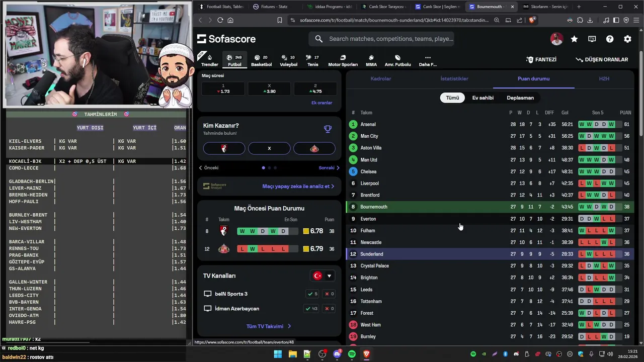Expand the Daha Fazla sports menu
The height and width of the screenshot is (362, 644).
pyautogui.click(x=428, y=60)
